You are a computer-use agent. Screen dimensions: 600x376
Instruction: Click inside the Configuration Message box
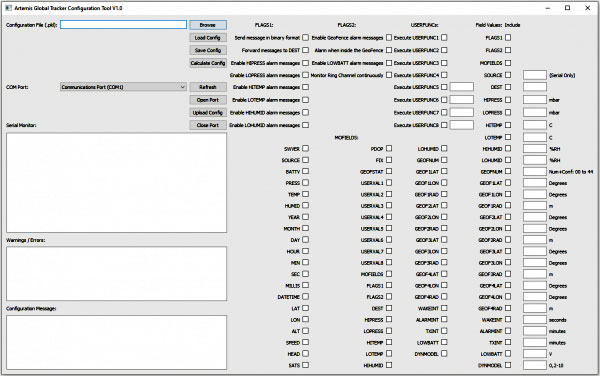[x=116, y=342]
